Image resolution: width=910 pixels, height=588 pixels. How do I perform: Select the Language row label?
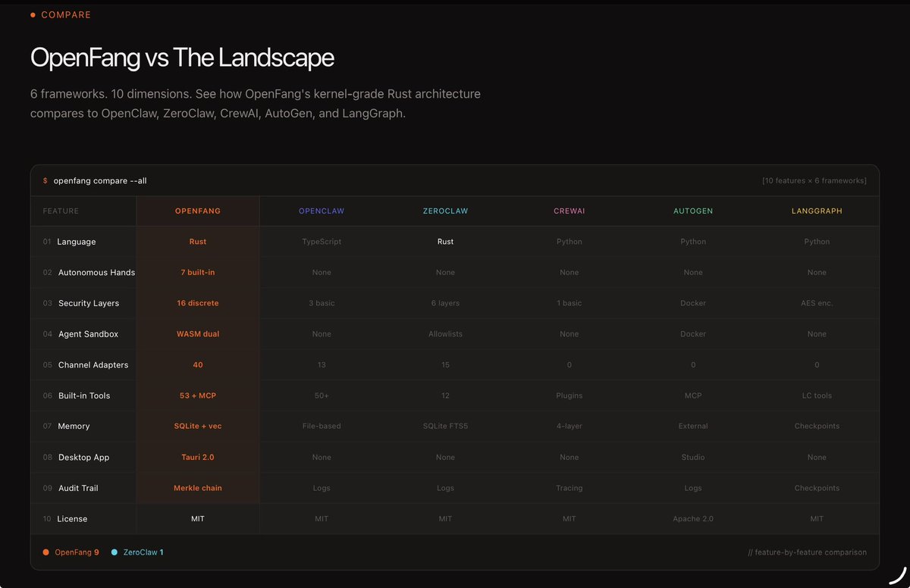click(x=77, y=242)
